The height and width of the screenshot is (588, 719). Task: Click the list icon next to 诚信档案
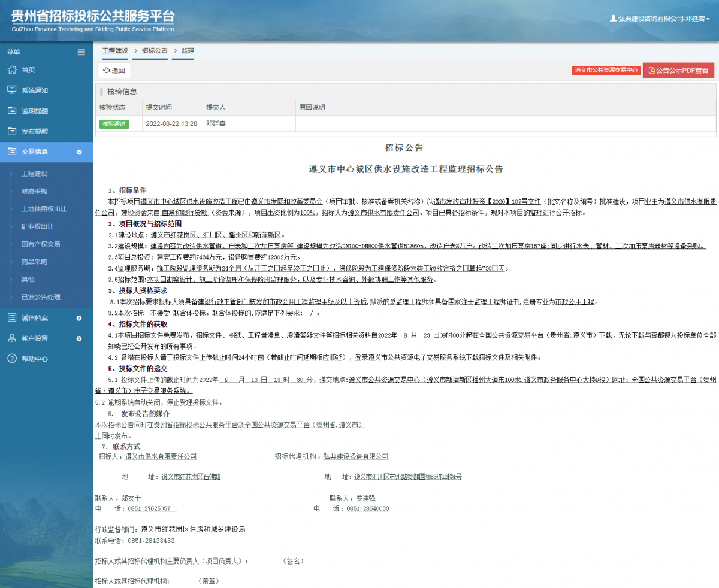(12, 318)
